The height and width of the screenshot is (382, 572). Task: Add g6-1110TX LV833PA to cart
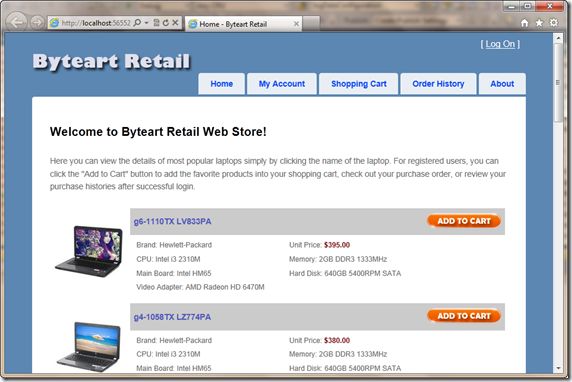pos(464,221)
